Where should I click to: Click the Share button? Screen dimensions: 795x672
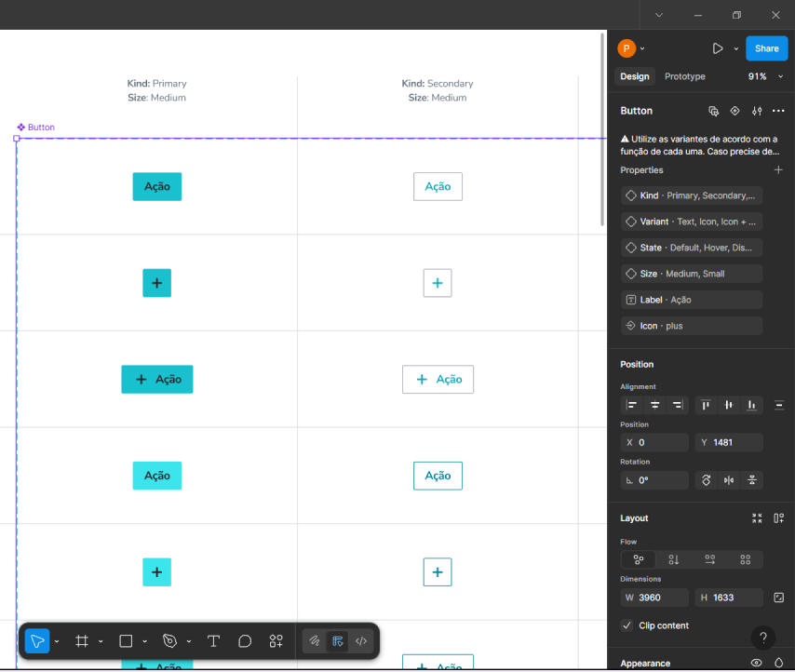click(x=766, y=48)
